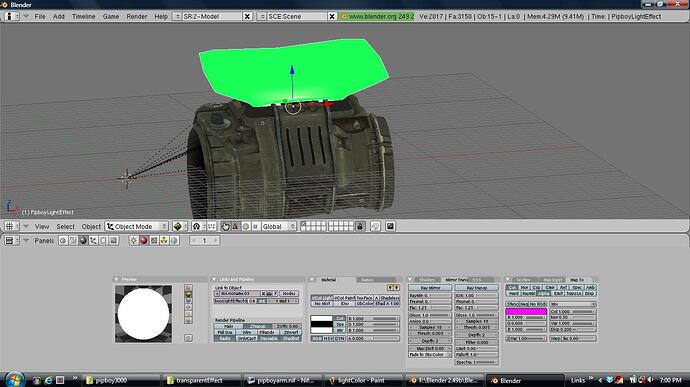Switch to the Shaders tab
The height and width of the screenshot is (387, 690).
coord(426,280)
